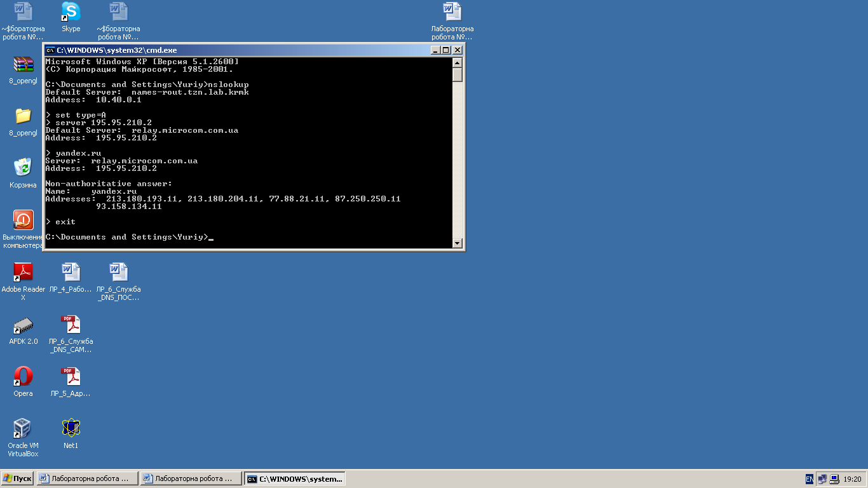Close the cmd.exe window

pos(458,50)
